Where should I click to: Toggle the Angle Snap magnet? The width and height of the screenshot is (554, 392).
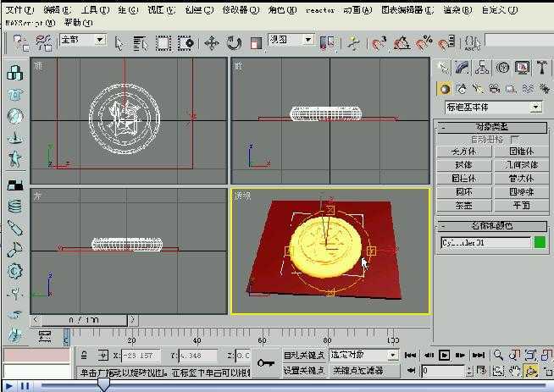(x=402, y=43)
